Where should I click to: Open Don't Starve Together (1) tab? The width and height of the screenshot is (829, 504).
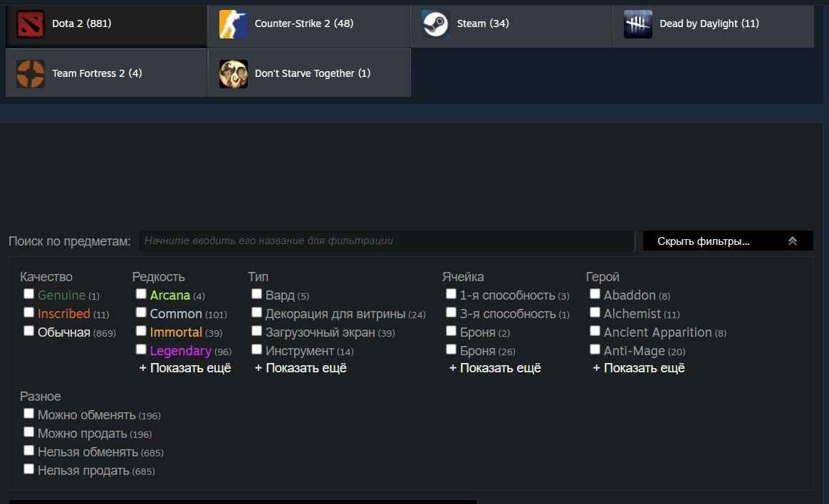pyautogui.click(x=309, y=73)
